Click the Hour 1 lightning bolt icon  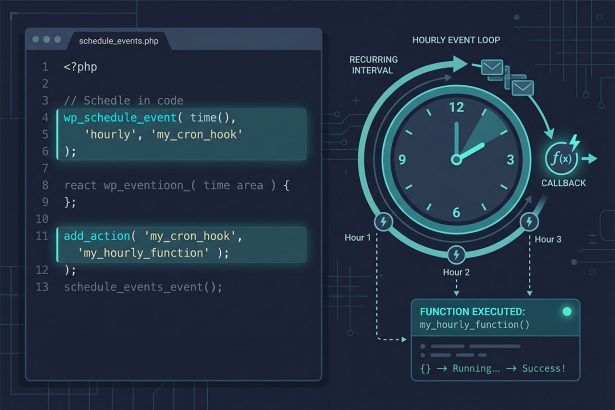tap(384, 222)
